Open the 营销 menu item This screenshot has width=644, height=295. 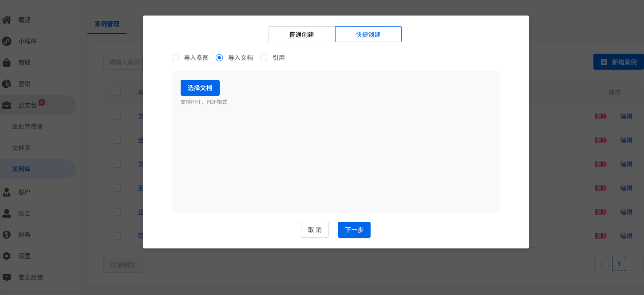[x=24, y=84]
